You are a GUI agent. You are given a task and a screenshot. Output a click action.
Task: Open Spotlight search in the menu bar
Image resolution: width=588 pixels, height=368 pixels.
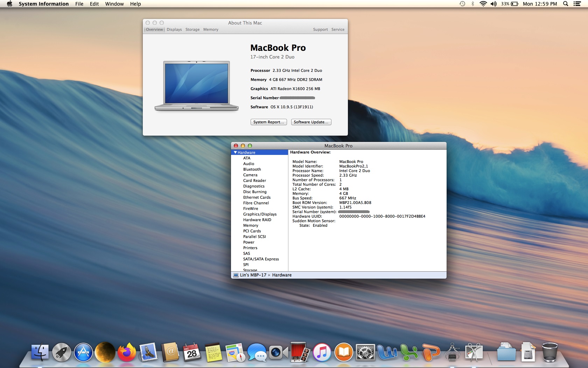click(565, 4)
